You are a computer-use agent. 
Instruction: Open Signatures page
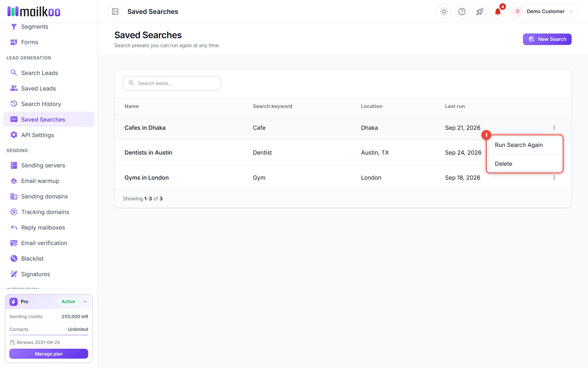click(x=49, y=274)
